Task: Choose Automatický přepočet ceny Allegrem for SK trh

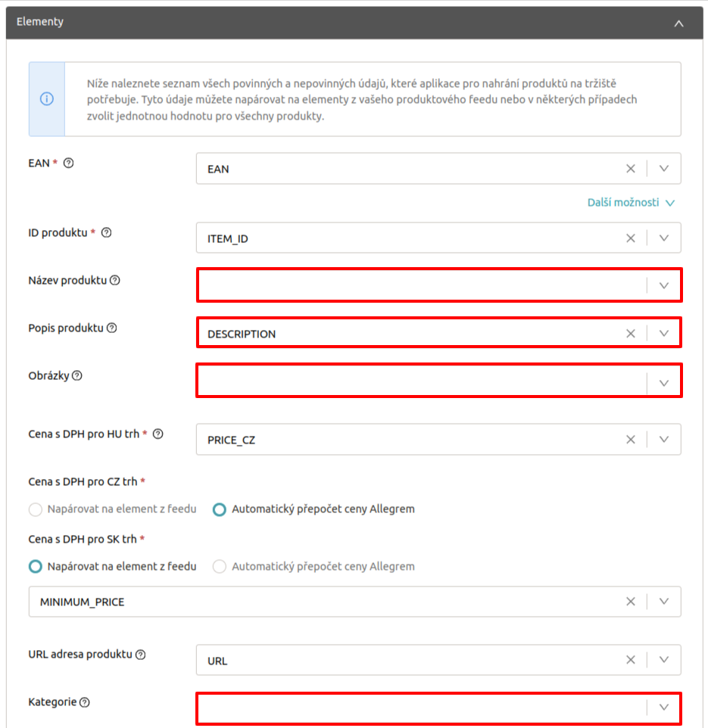Action: (220, 567)
